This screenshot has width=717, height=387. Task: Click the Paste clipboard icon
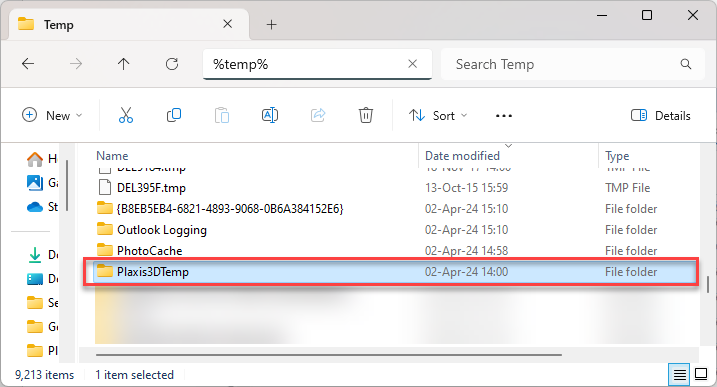click(x=222, y=115)
